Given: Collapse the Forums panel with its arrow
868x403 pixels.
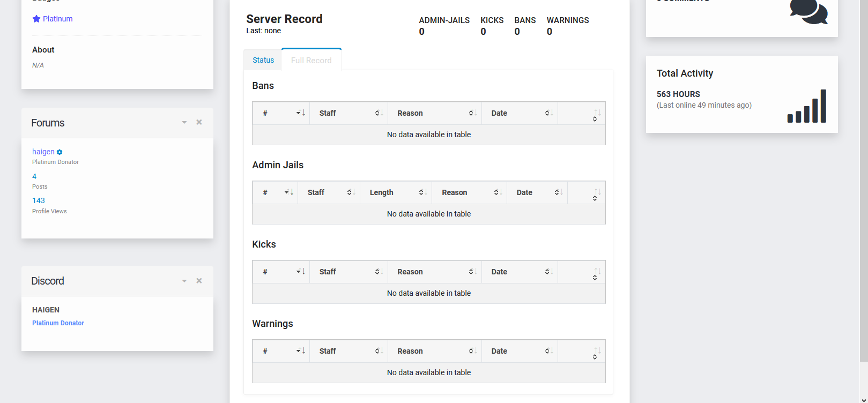Looking at the screenshot, I should coord(184,123).
